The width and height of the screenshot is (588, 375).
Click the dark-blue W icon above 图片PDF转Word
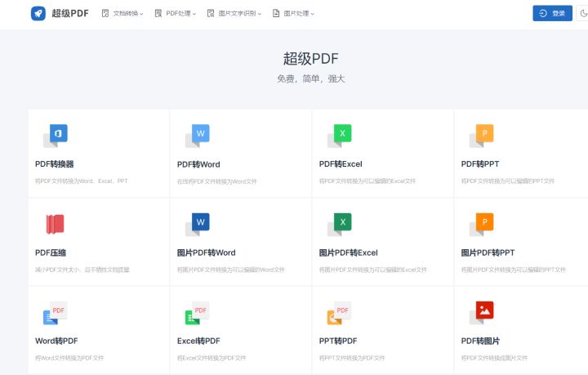[198, 225]
